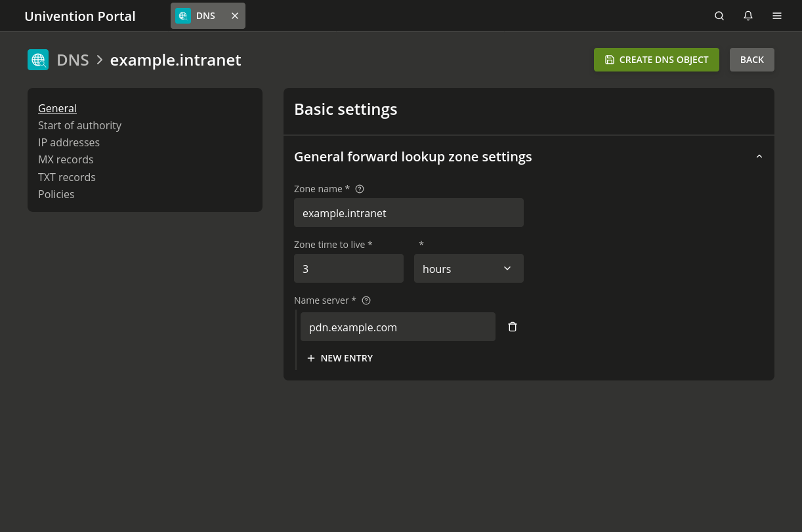Click the Zone time to live field

pyautogui.click(x=348, y=268)
